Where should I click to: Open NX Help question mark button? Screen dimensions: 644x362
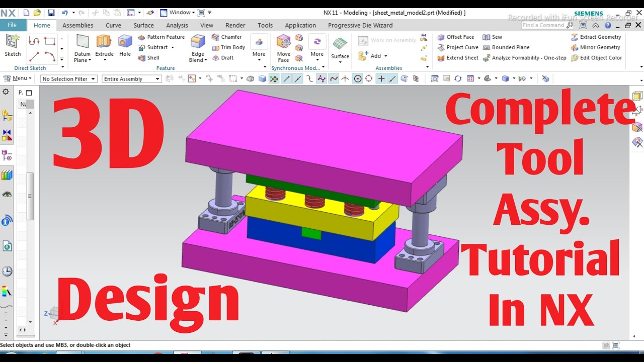point(608,25)
